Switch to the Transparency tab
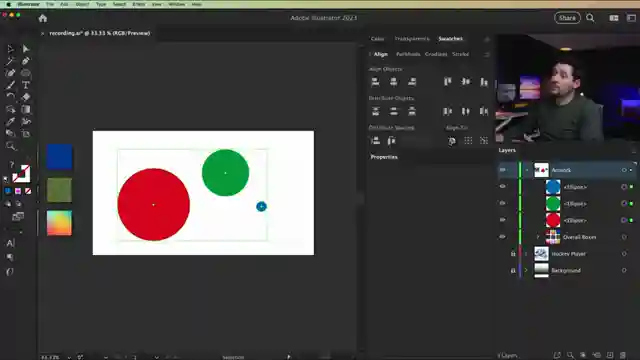The height and width of the screenshot is (360, 640). pos(412,39)
